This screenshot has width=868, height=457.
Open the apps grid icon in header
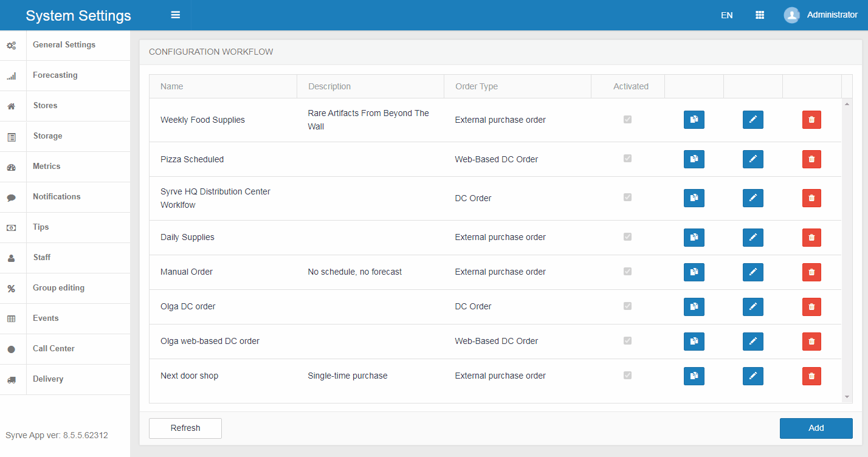tap(759, 15)
